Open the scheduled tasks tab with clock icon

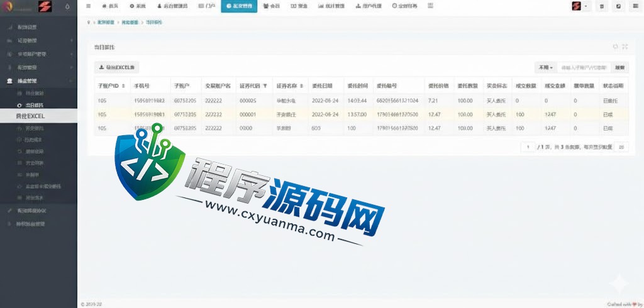404,6
